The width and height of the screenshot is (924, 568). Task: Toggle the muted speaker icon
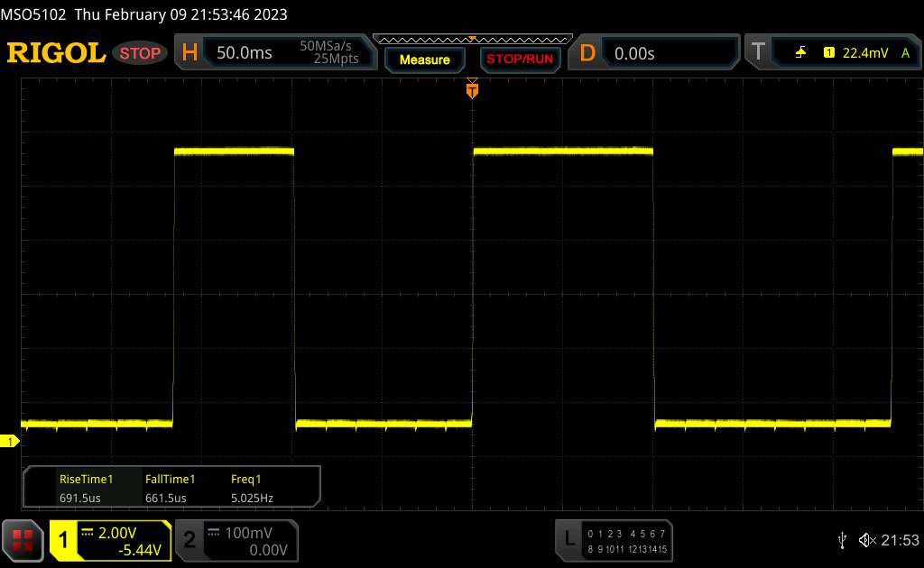(x=867, y=540)
